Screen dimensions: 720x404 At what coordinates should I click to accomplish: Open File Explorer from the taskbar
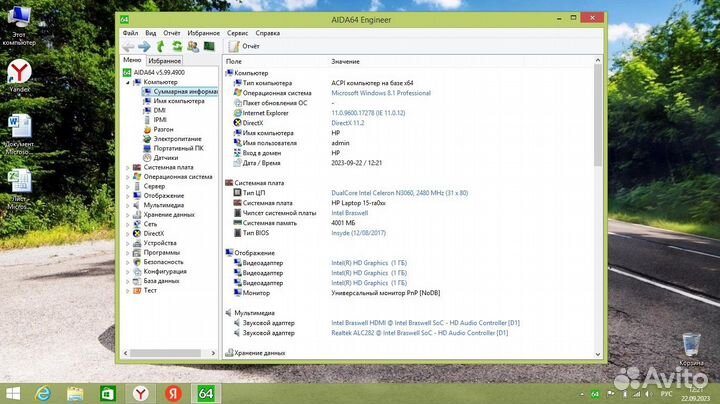[x=75, y=393]
